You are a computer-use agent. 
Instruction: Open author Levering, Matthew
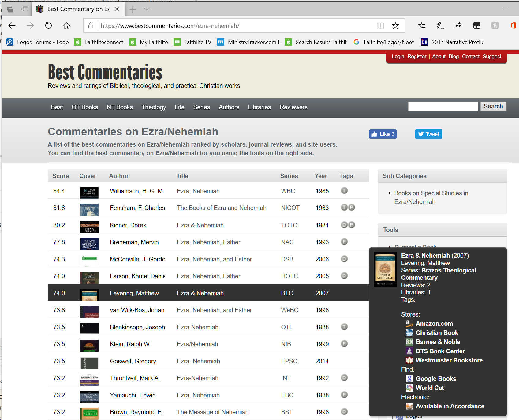point(134,293)
